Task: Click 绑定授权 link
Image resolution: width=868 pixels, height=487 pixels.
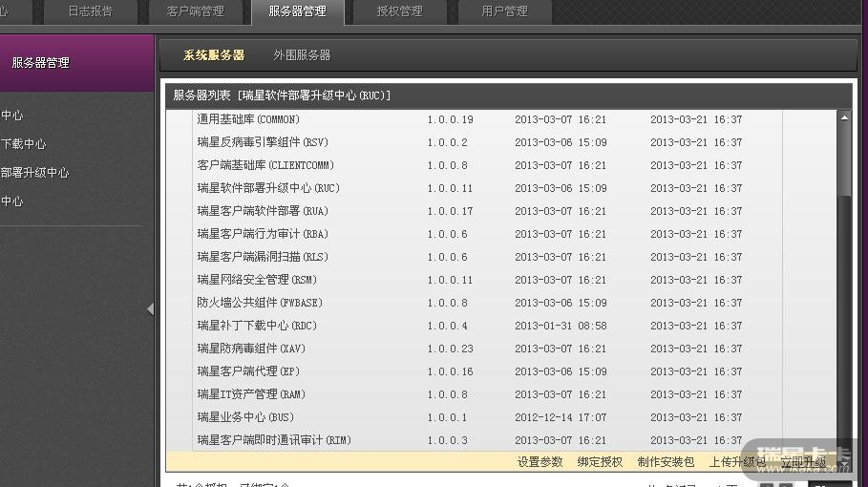Action: point(600,461)
